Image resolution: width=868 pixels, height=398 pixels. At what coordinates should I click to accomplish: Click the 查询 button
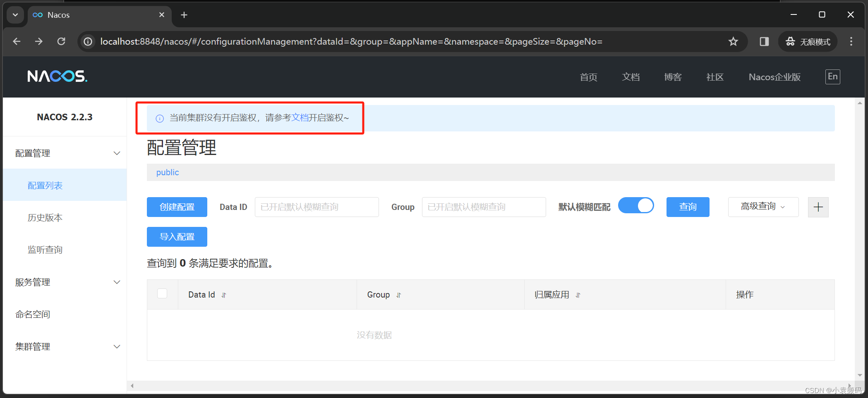coord(688,207)
